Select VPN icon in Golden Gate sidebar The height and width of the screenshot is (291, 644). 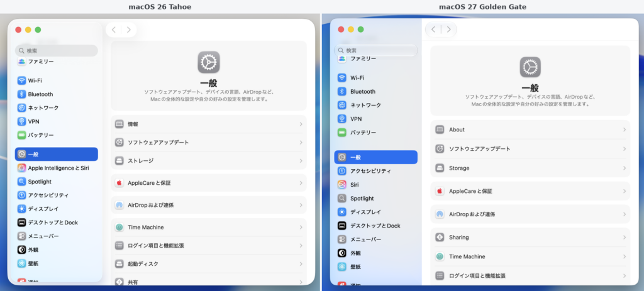[341, 119]
